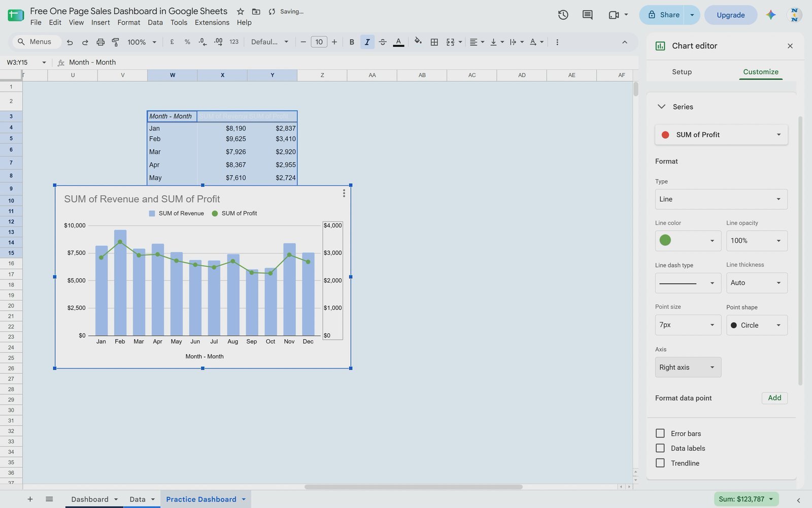Select column header AA

[372, 75]
